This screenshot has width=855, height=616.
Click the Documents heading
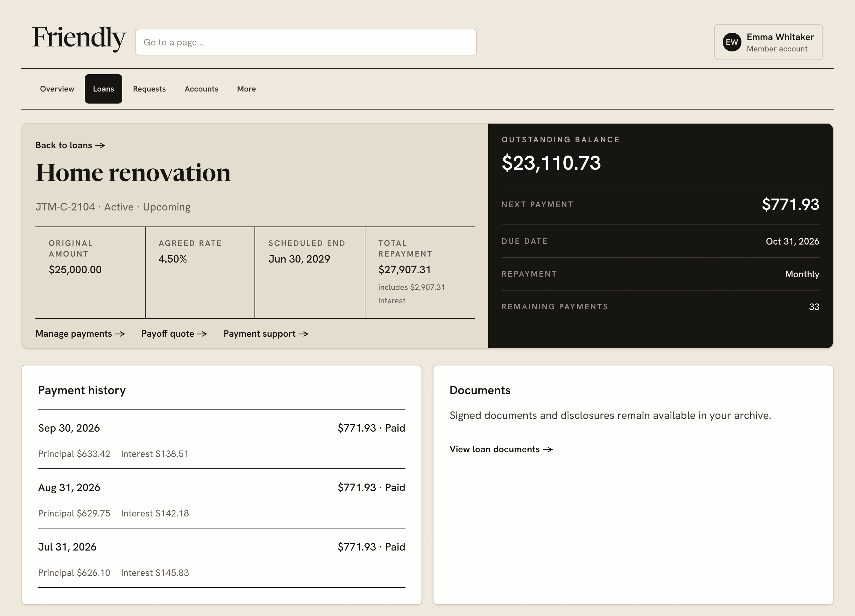tap(480, 391)
